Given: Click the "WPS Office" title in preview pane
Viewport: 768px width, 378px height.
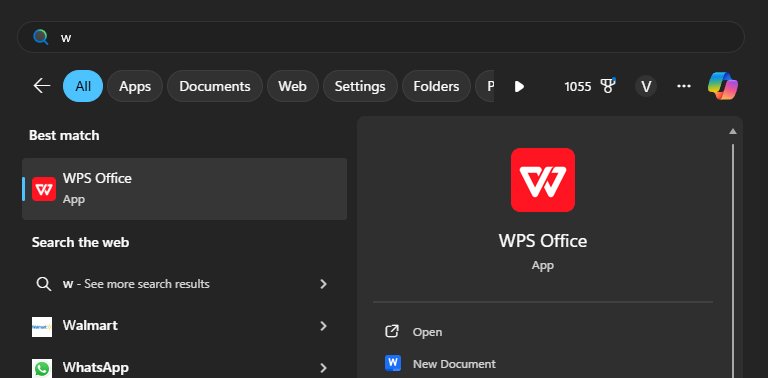Looking at the screenshot, I should (543, 240).
